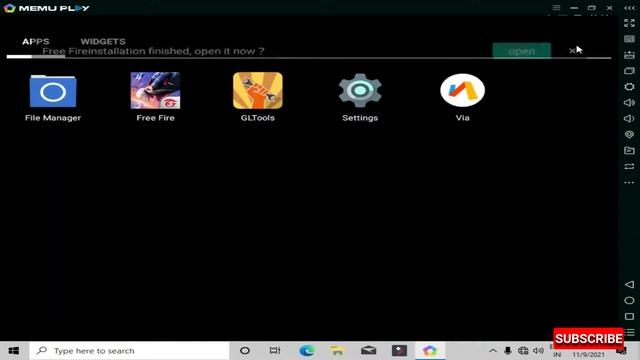640x360 pixels.
Task: Dismiss the Free Fire installation notification
Action: coord(572,51)
